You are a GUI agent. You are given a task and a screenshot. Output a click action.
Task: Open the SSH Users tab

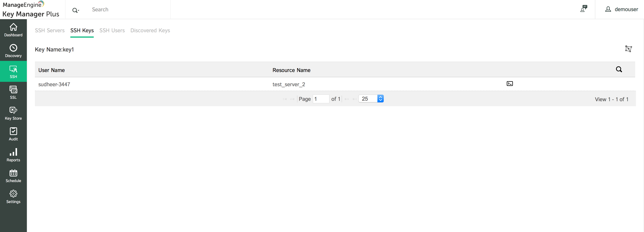coord(112,31)
